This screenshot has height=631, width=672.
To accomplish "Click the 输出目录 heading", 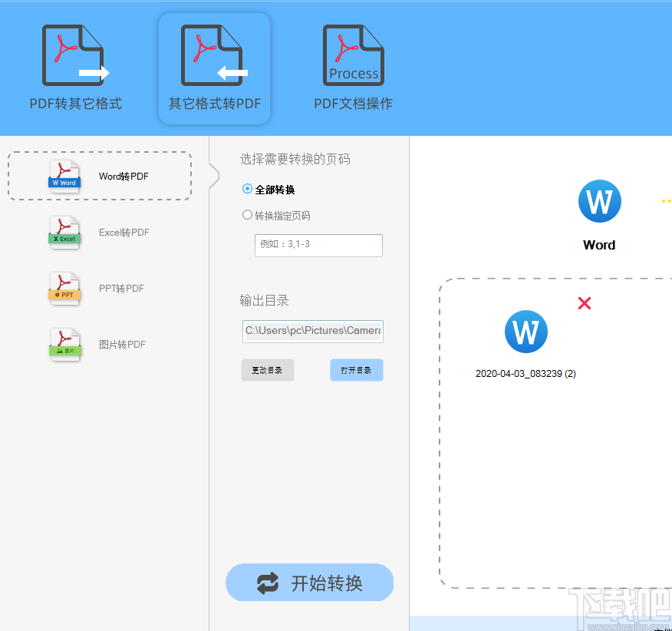I will point(264,300).
